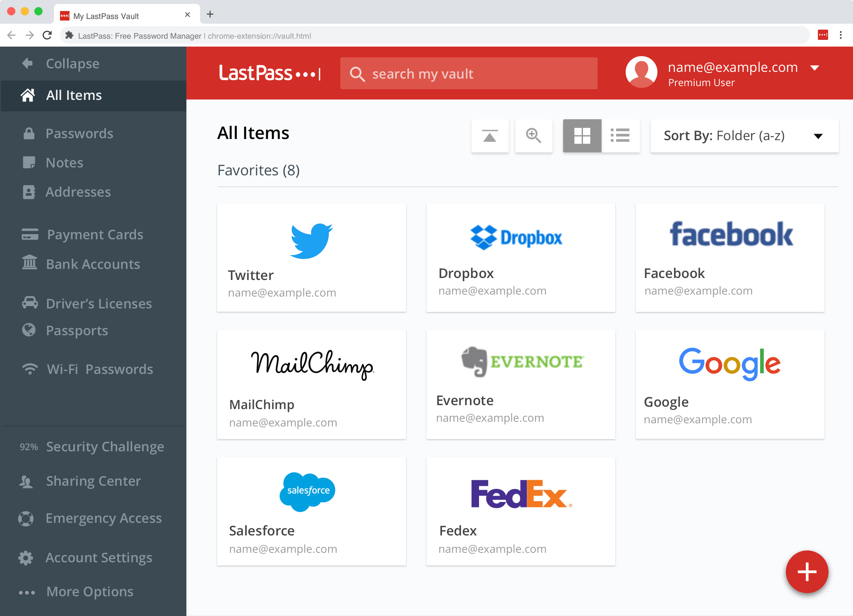Open the Google account entry
Viewport: 853px width, 616px height.
click(x=729, y=384)
